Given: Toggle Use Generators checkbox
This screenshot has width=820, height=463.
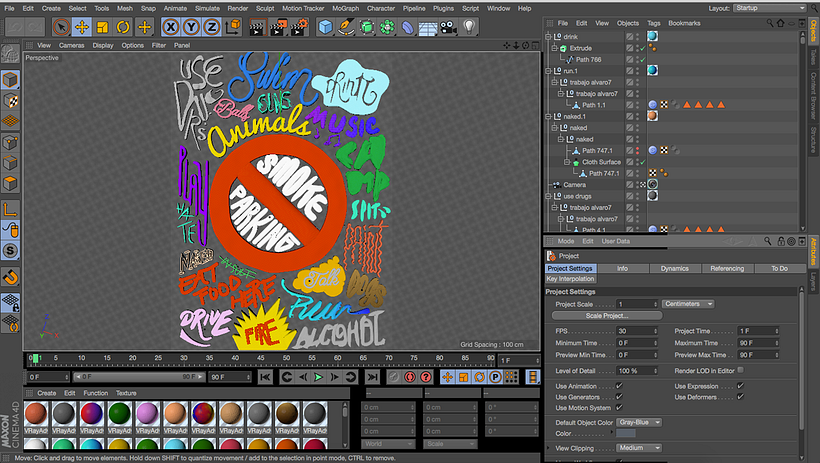Looking at the screenshot, I should pos(619,397).
